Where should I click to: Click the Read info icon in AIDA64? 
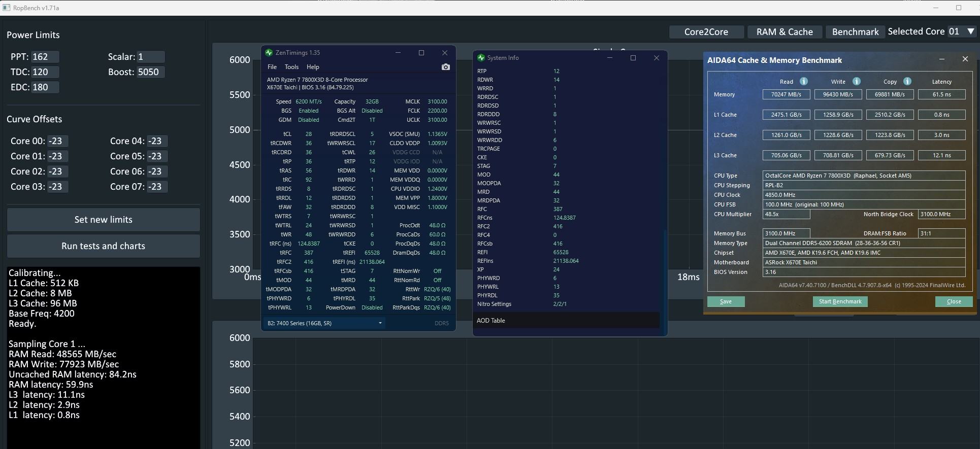803,81
